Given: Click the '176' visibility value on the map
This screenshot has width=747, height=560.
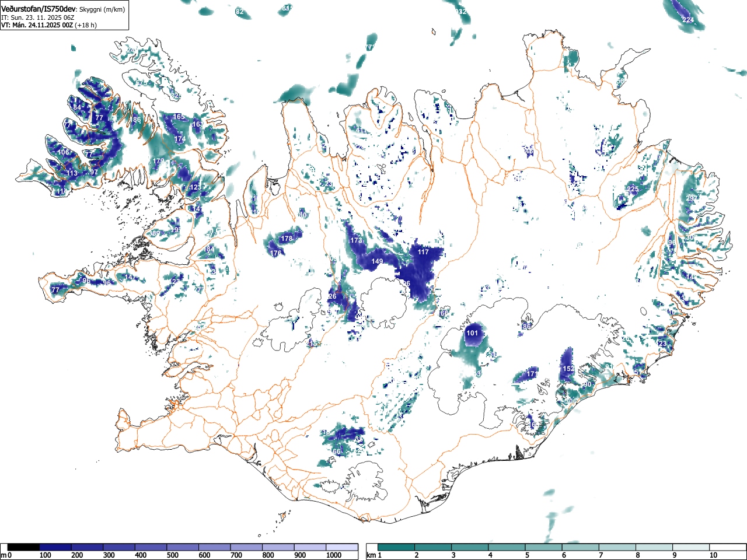Looking at the screenshot, I should 277,253.
